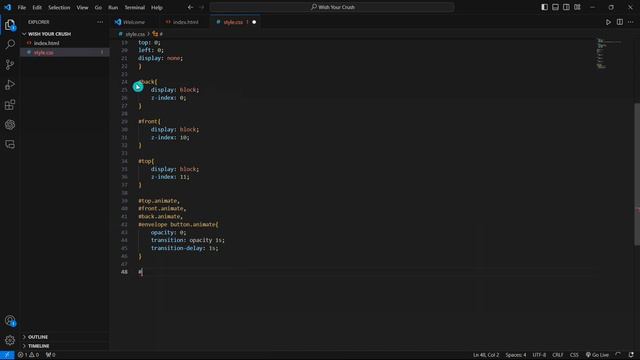Show errors and warnings in status bar
Viewport: 640px width, 360px height.
pyautogui.click(x=28, y=355)
